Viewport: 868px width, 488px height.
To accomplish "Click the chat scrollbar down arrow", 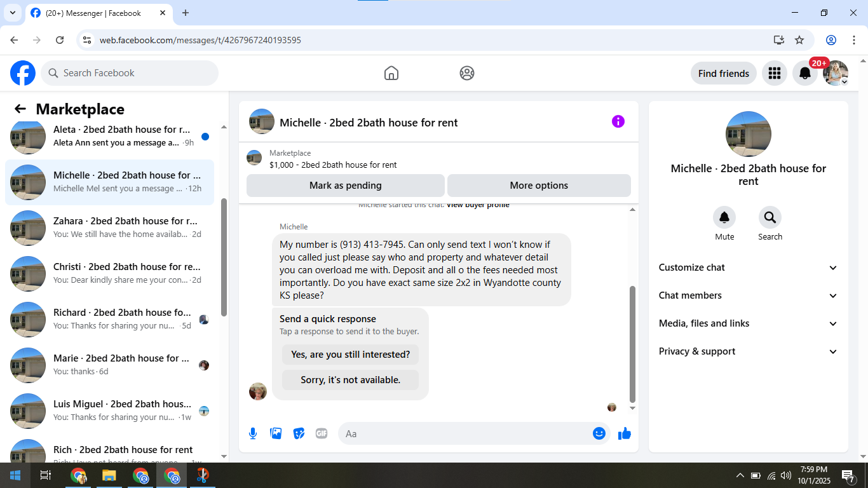I will click(632, 409).
